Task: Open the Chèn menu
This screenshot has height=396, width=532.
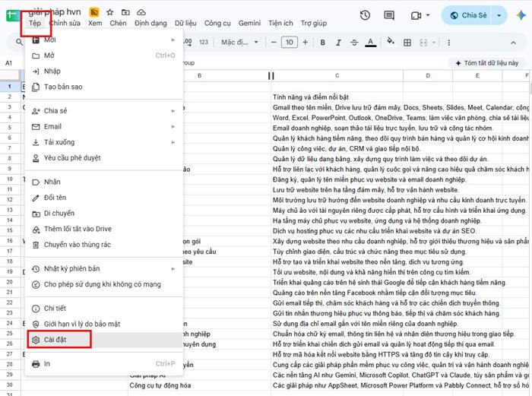Action: [118, 24]
